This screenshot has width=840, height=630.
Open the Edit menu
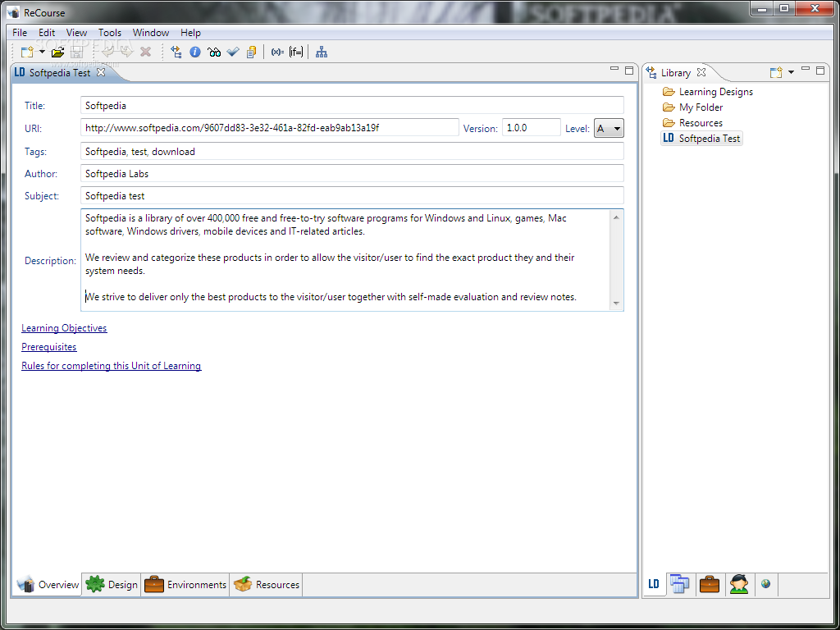pos(47,33)
